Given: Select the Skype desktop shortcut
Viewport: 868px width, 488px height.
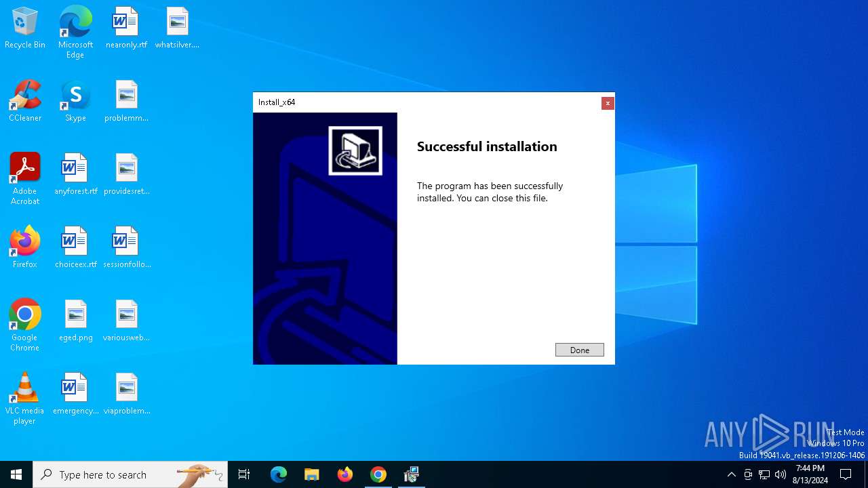Looking at the screenshot, I should coord(75,102).
